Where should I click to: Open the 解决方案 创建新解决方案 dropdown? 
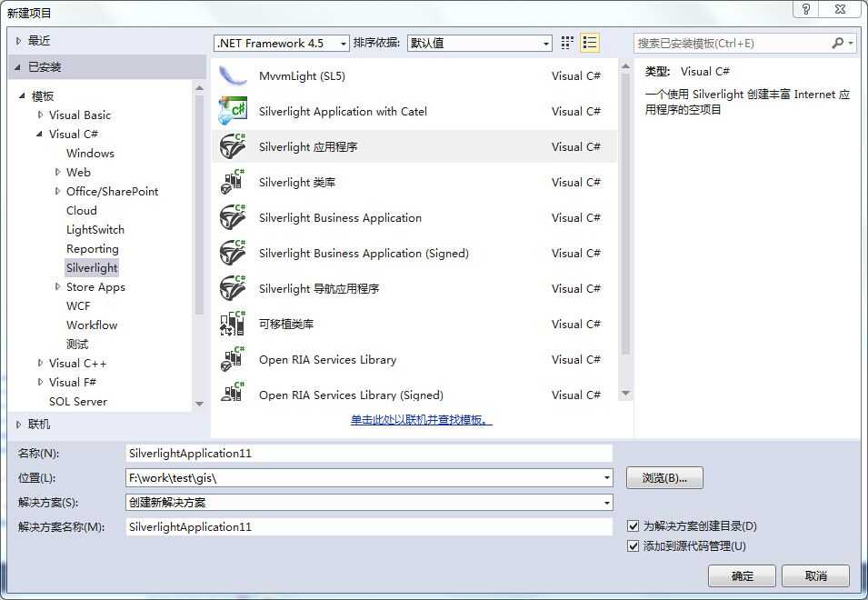(607, 503)
